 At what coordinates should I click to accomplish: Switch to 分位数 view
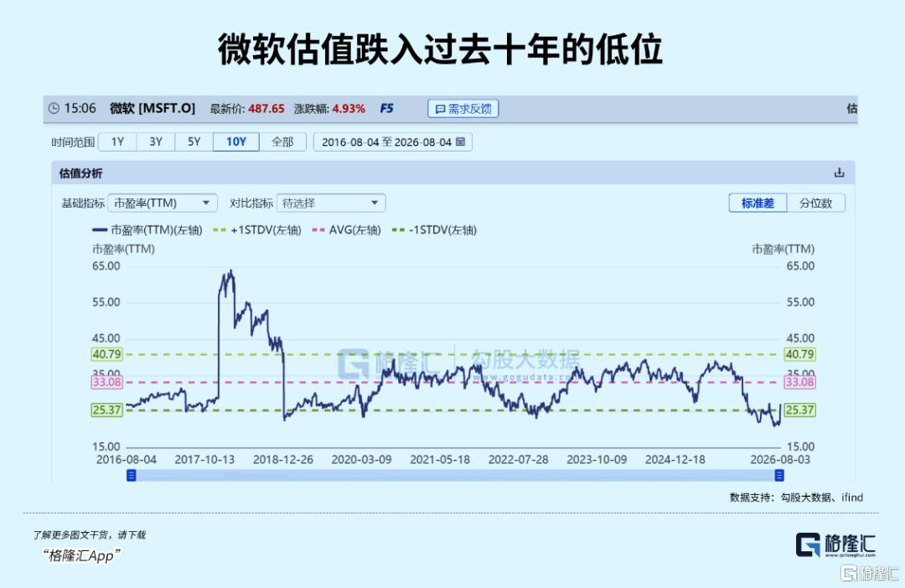tap(815, 203)
